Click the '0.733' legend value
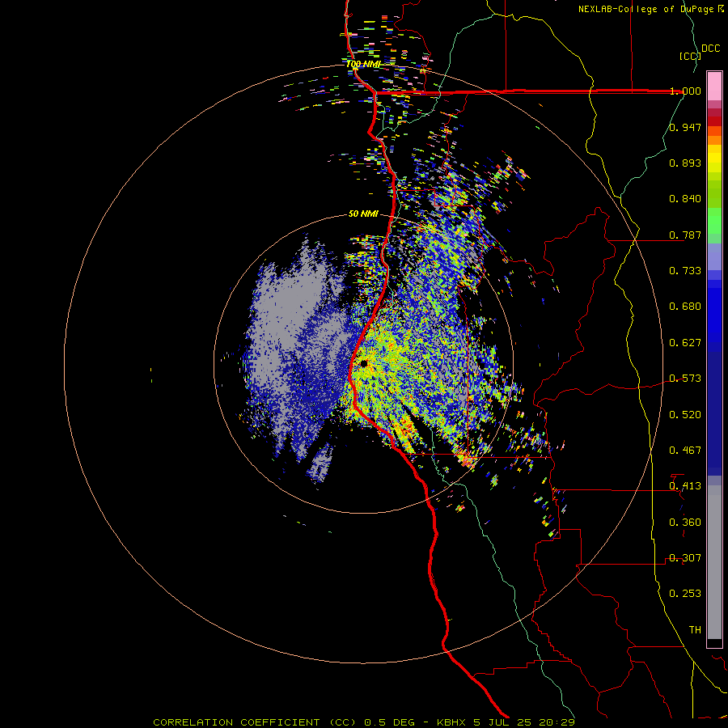 point(685,271)
